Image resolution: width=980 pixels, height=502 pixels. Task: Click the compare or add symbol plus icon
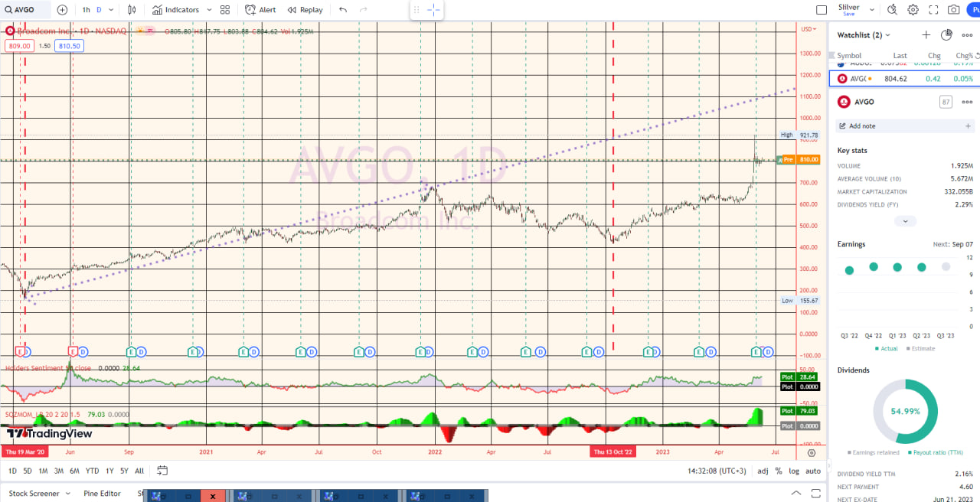coord(62,10)
